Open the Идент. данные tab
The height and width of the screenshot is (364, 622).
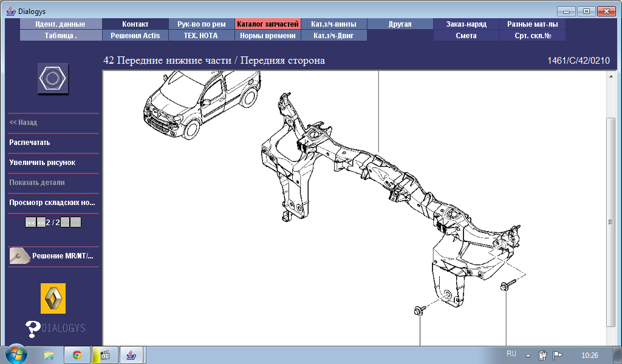(x=60, y=24)
